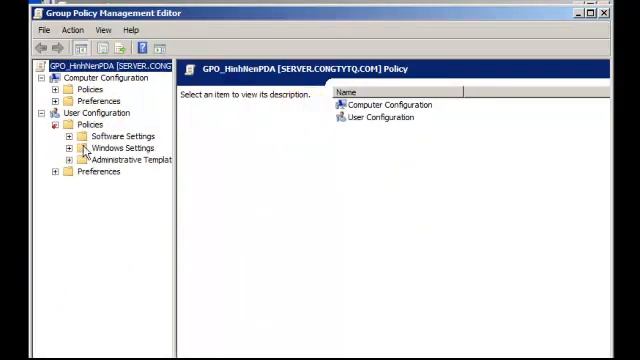
Task: Select Computer Configuration in the tree
Action: [106, 78]
